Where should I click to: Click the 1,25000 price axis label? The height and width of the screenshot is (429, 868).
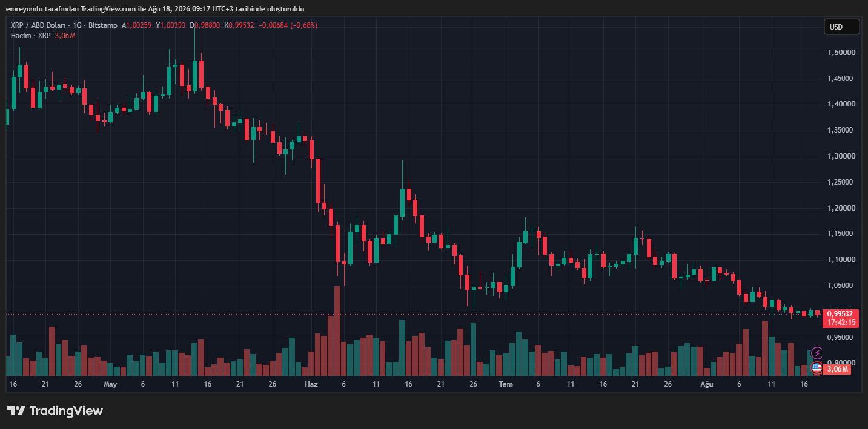(841, 182)
